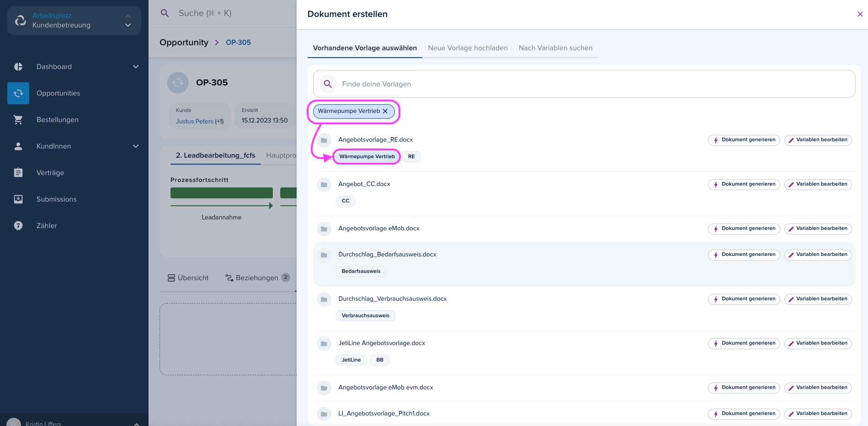868x426 pixels.
Task: Generate document from Durchschlag_Verbrauchsausweis.docx
Action: point(744,299)
